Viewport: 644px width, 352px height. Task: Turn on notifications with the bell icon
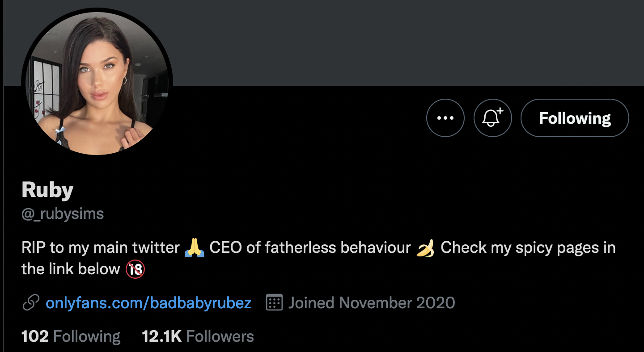pos(492,118)
